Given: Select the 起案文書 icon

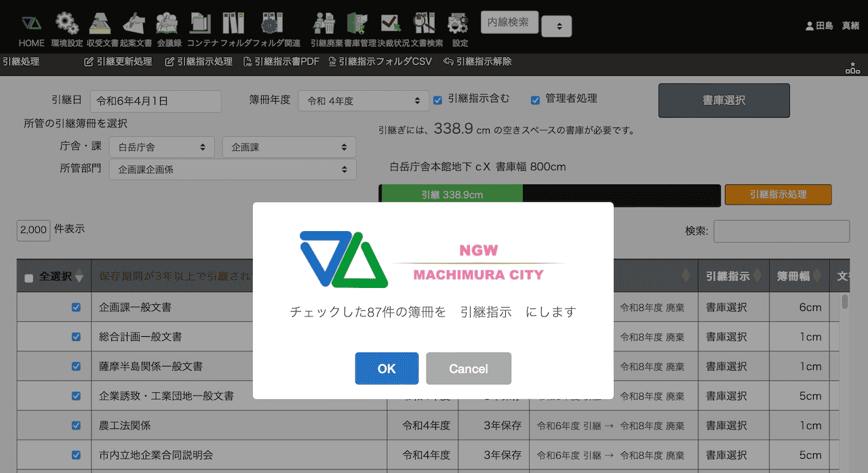Looking at the screenshot, I should click(134, 24).
